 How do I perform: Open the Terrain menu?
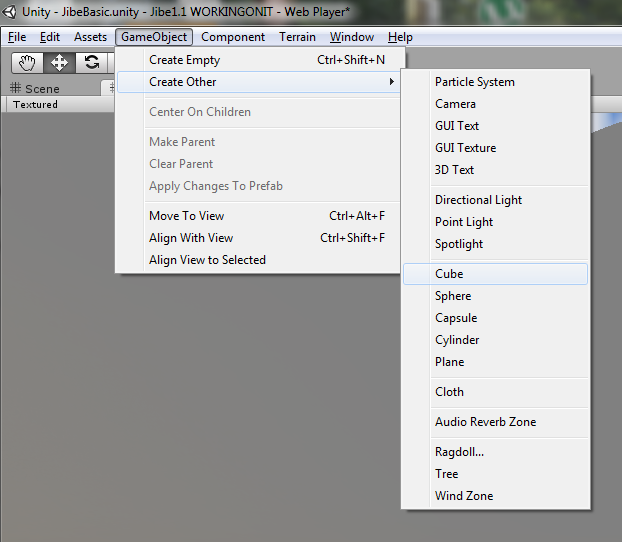tap(297, 37)
